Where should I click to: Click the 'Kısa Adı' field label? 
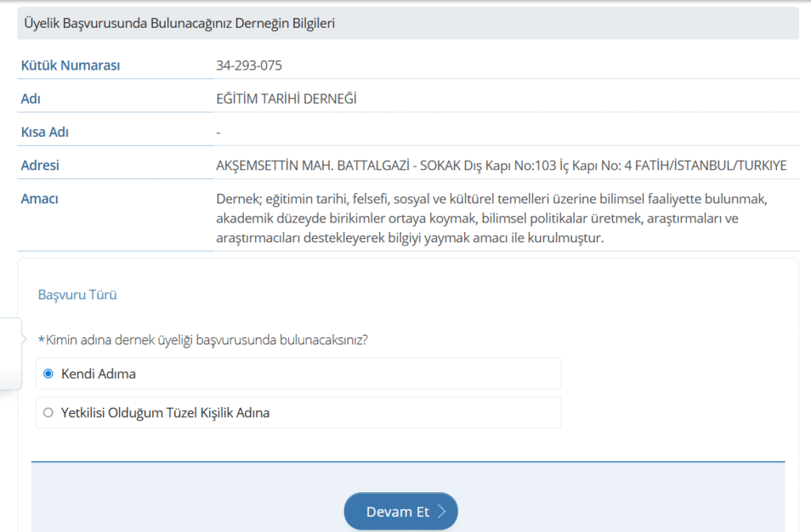44,132
